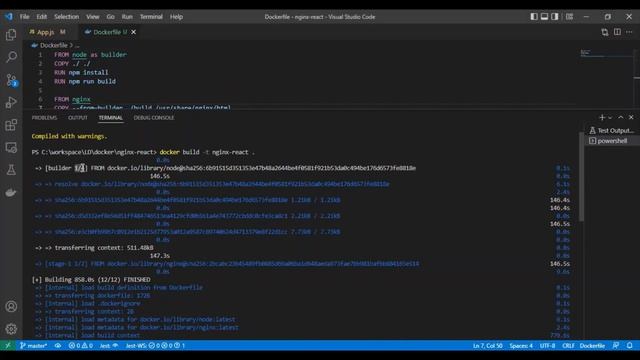Click the Dockerfile breadcrumb item
This screenshot has width=640, height=360.
click(53, 45)
